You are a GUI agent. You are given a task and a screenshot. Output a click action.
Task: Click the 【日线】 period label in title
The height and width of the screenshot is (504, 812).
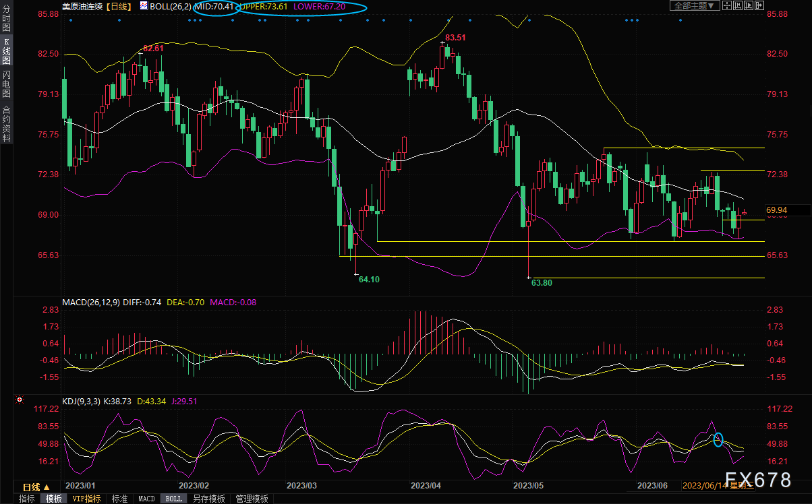click(119, 6)
